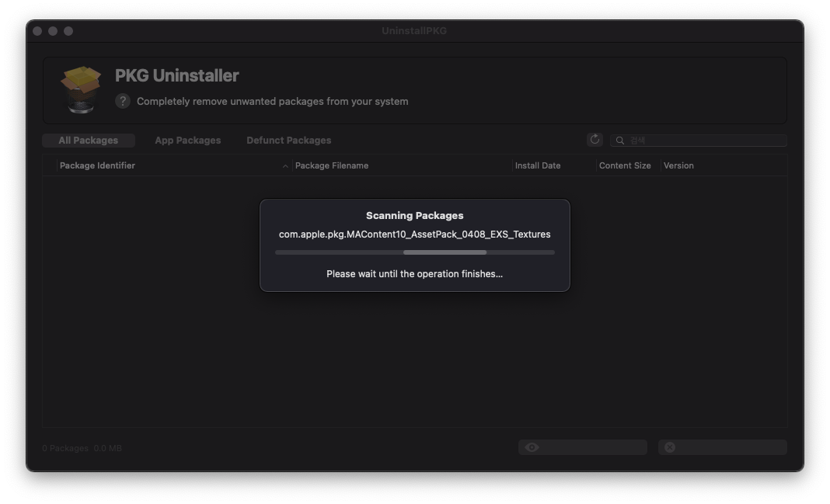Switch to the Defunct Packages tab
Image resolution: width=830 pixels, height=504 pixels.
289,140
